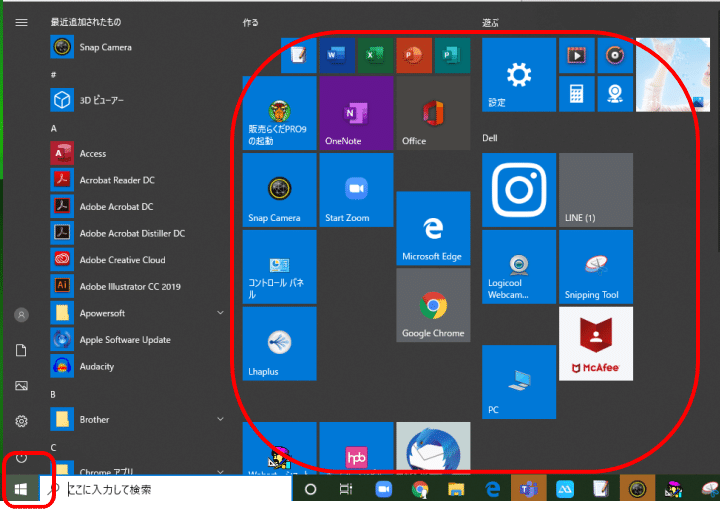Select the # section header
Image resolution: width=720 pixels, height=509 pixels.
[53, 74]
